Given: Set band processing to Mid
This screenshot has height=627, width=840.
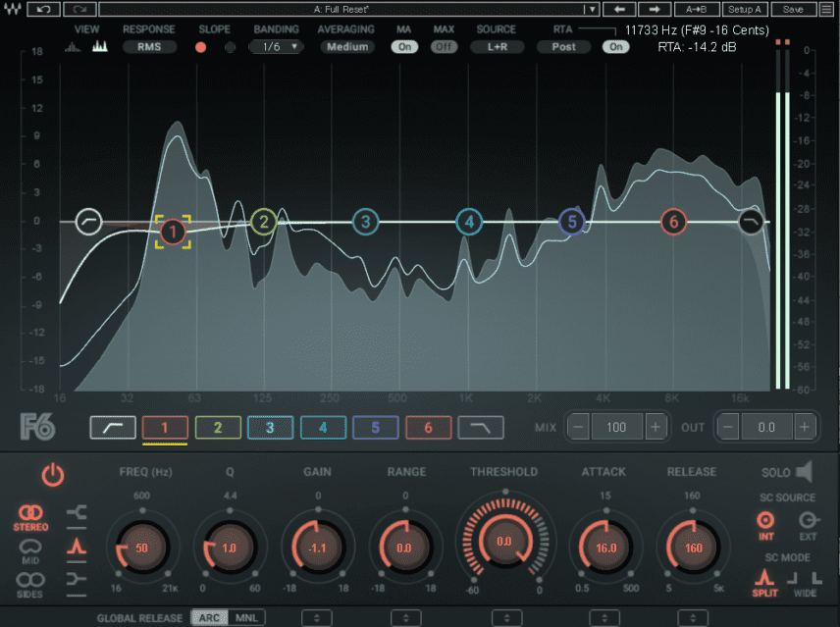Looking at the screenshot, I should 30,551.
